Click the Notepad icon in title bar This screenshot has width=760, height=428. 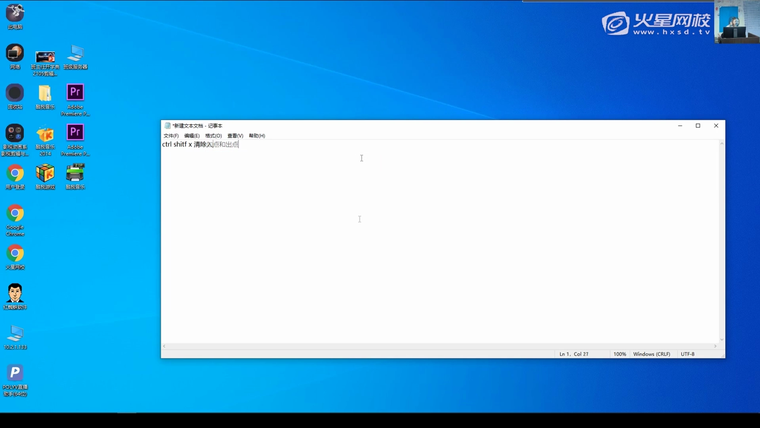[x=167, y=126]
